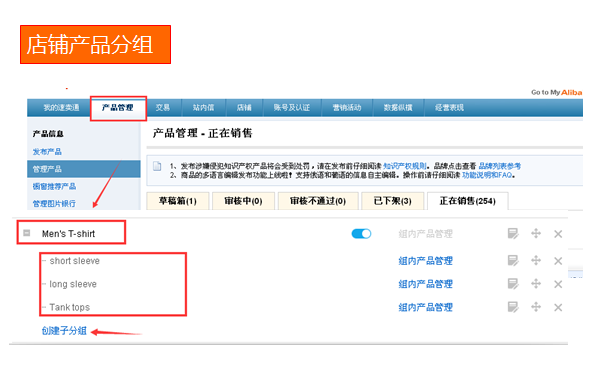Delete the long sleeve subgroup with X
Viewport: 603px width, 370px height.
(558, 284)
